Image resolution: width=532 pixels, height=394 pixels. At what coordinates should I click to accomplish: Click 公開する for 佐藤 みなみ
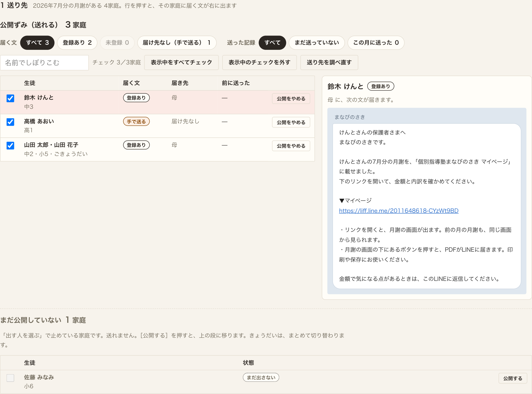click(513, 379)
